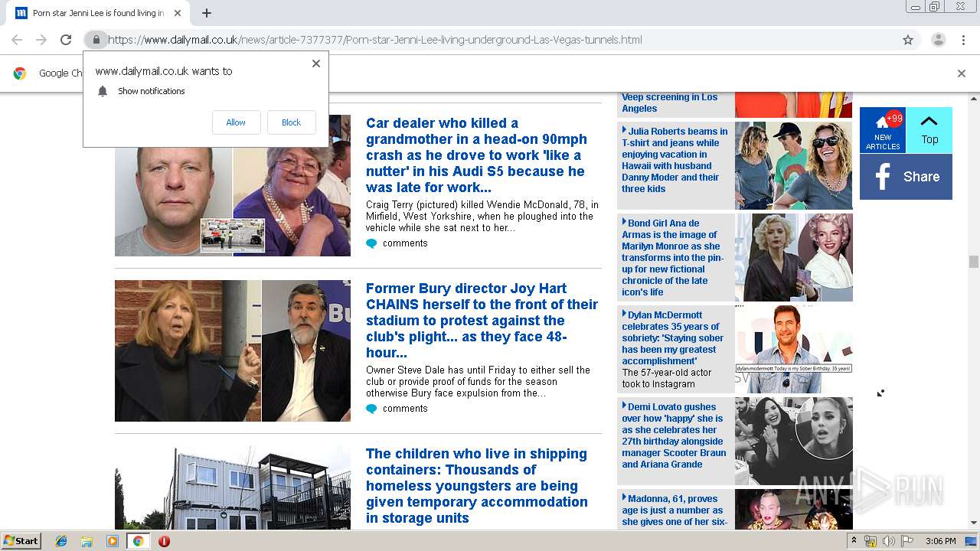The height and width of the screenshot is (551, 980).
Task: Click Chrome icon in taskbar
Action: point(138,541)
